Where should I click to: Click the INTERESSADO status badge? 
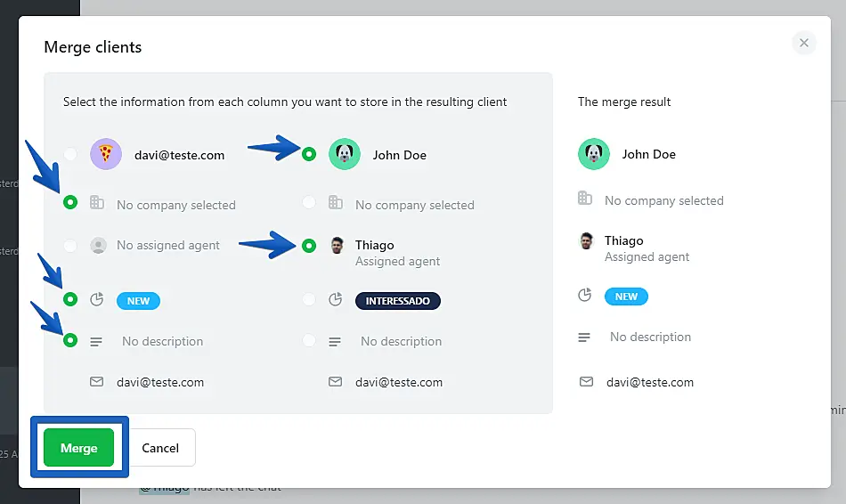398,301
